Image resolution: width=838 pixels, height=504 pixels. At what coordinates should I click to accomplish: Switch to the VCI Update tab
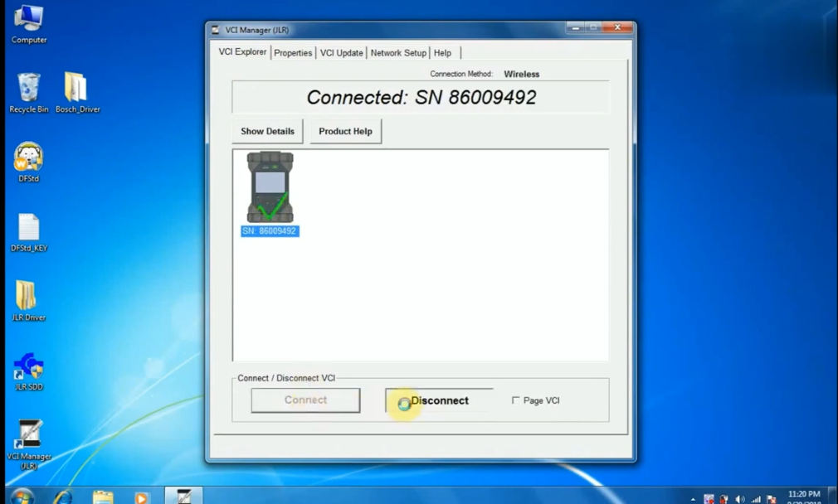pos(342,53)
